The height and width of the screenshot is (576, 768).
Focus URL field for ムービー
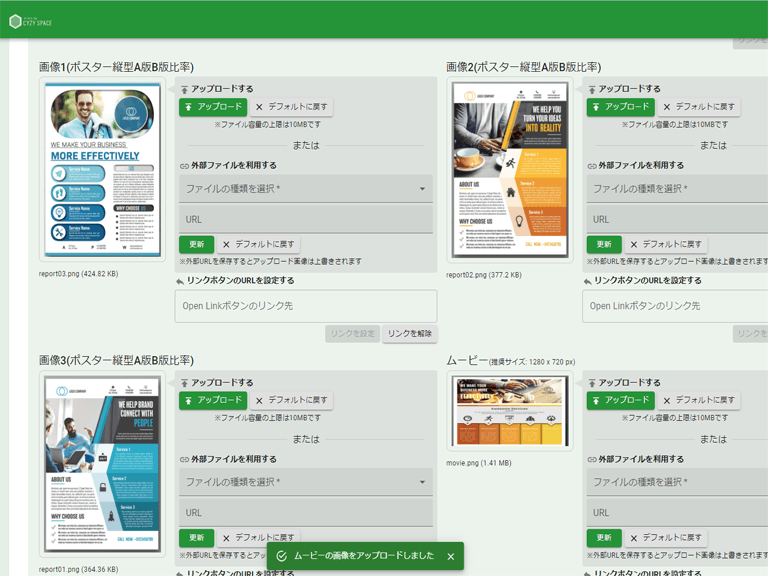[x=677, y=513]
